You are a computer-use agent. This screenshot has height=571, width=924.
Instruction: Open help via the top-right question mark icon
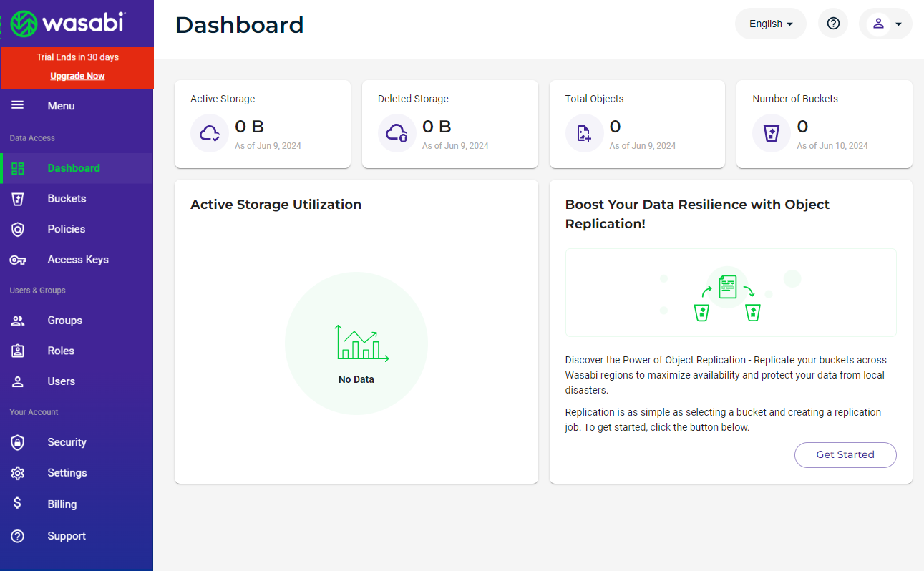tap(833, 24)
